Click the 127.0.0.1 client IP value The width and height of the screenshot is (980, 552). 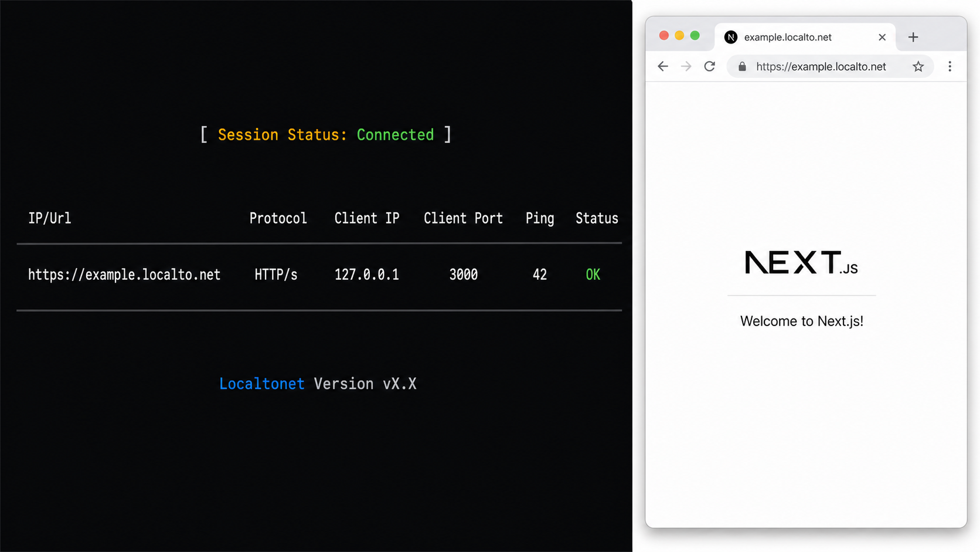tap(367, 275)
